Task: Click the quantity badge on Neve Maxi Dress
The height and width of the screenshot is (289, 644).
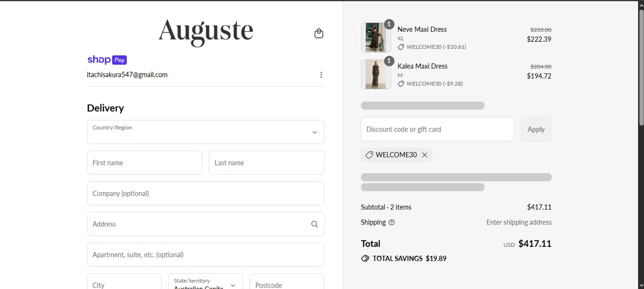Action: (389, 24)
